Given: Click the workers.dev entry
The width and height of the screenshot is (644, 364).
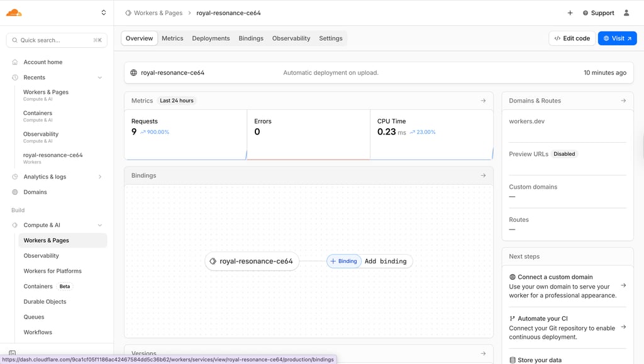Looking at the screenshot, I should point(526,121).
